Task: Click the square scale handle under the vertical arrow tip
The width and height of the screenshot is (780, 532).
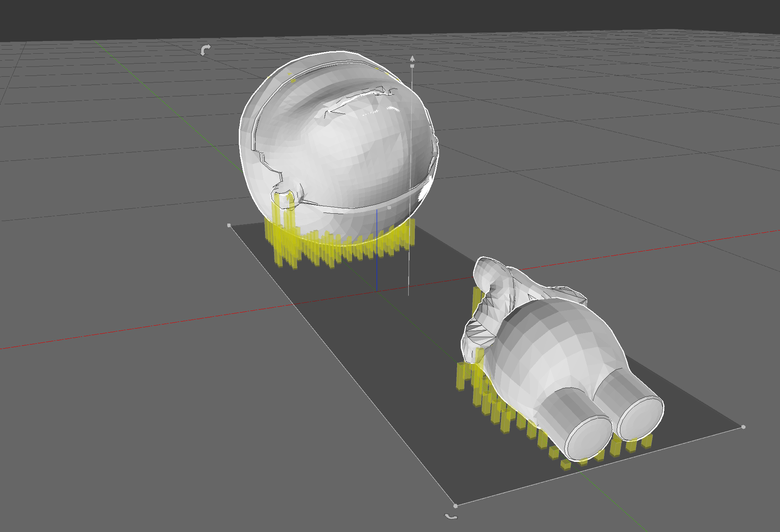Action: click(x=412, y=66)
